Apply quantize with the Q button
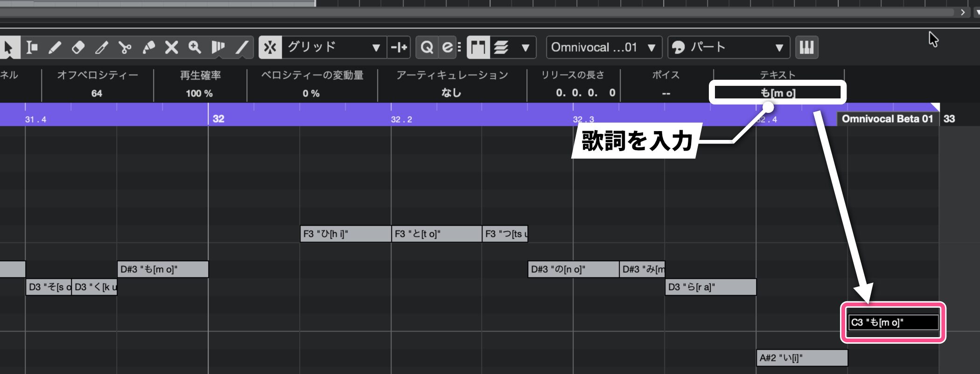Viewport: 980px width, 374px height. click(x=427, y=48)
